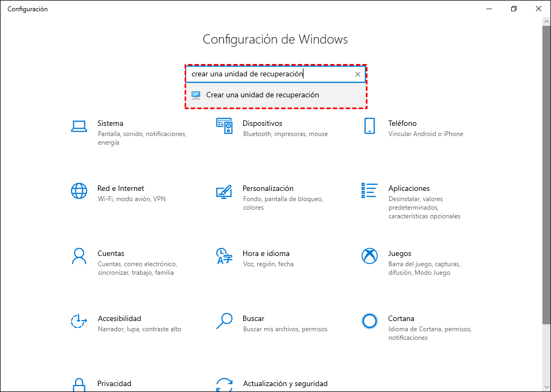Click the Hora e idioma icon
This screenshot has height=392, width=551.
coord(224,256)
